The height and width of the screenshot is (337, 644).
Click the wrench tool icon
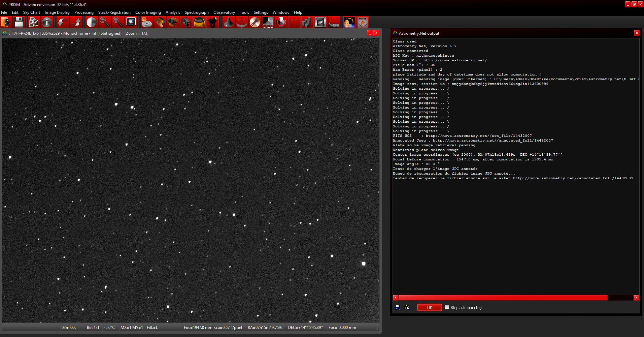point(255,22)
